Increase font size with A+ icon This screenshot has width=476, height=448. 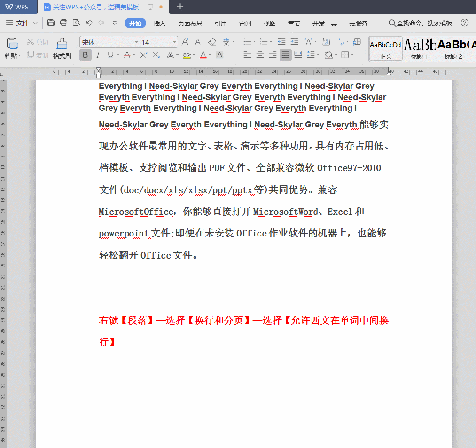185,42
